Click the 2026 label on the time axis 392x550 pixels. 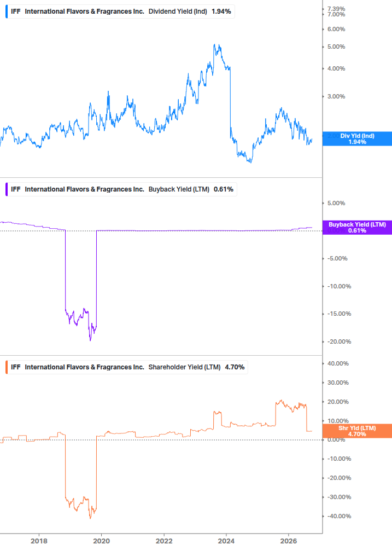coord(289,541)
